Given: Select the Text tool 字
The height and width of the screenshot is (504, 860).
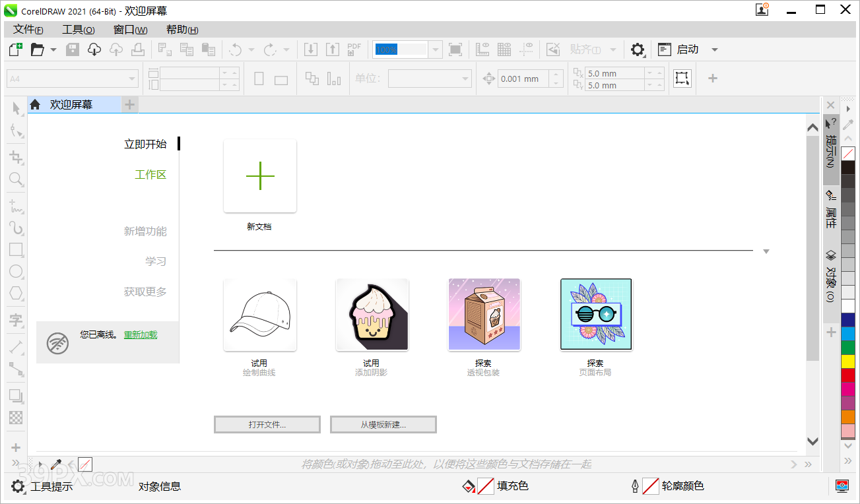Looking at the screenshot, I should pos(17,320).
